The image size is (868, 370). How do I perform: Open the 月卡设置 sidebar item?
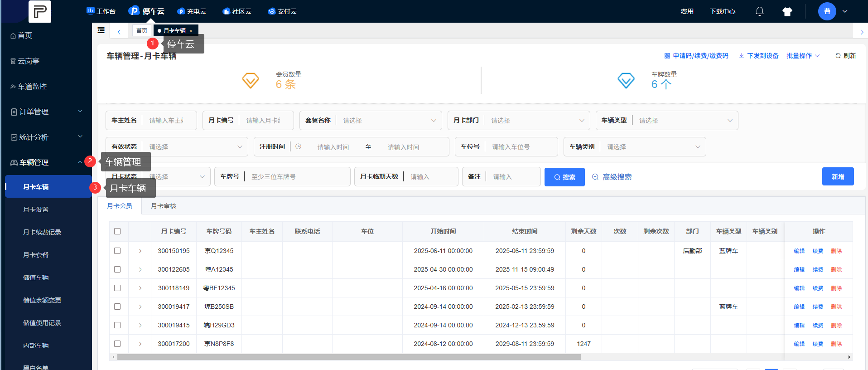pyautogui.click(x=36, y=209)
